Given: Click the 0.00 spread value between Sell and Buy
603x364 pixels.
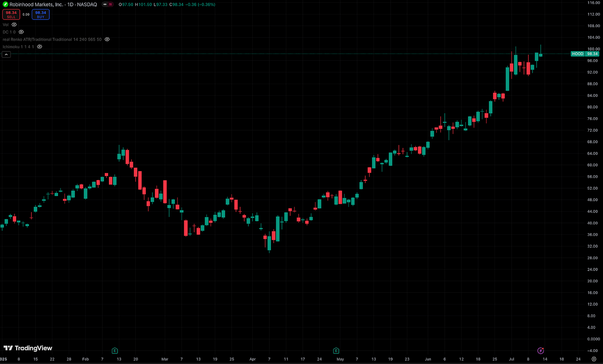Looking at the screenshot, I should [26, 14].
